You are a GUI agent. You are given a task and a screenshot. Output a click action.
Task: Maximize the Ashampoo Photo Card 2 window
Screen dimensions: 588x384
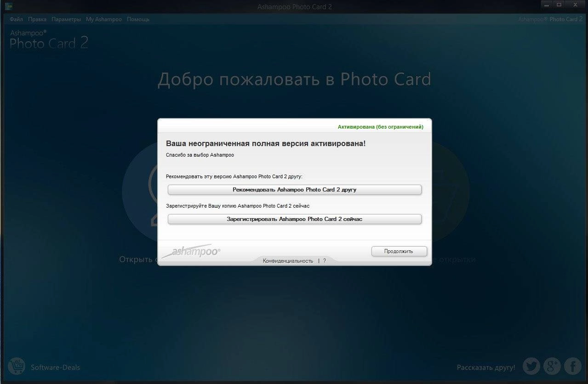tap(559, 5)
